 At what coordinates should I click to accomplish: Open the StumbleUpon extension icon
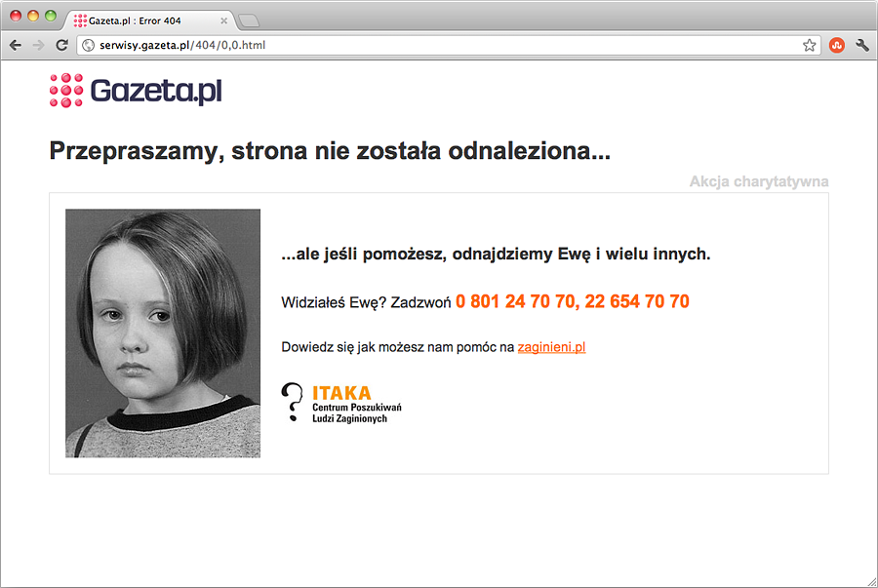tap(837, 45)
